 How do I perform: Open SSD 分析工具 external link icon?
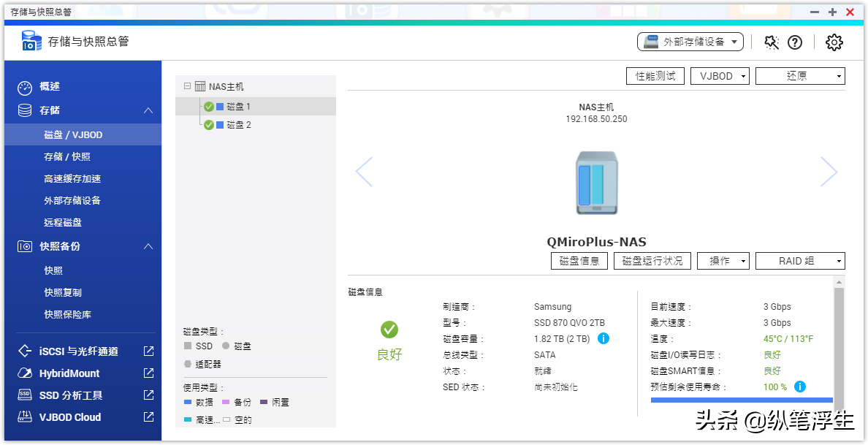point(148,395)
